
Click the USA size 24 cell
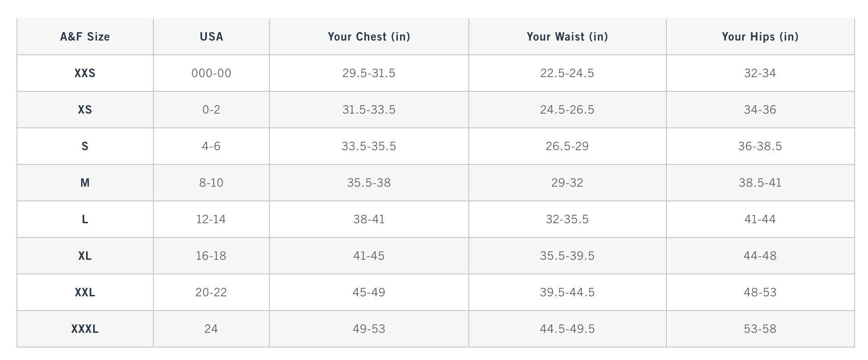coord(211,329)
